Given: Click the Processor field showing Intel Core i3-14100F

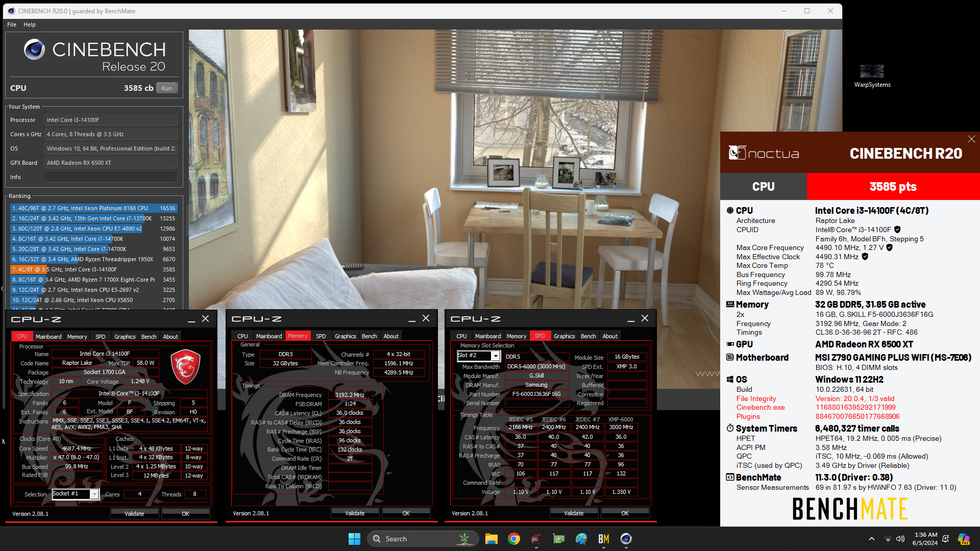Looking at the screenshot, I should (x=111, y=120).
